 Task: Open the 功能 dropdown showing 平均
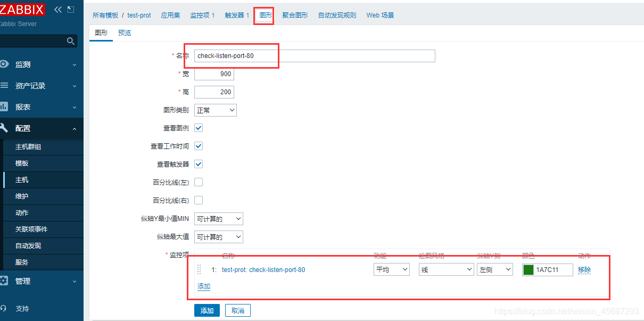pos(392,269)
